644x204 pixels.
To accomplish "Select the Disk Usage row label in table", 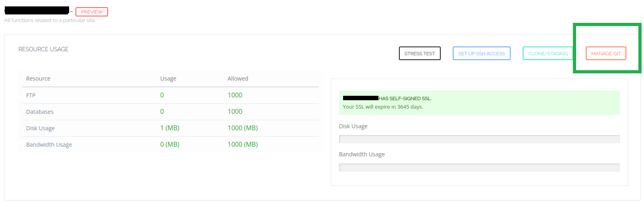I will point(41,128).
